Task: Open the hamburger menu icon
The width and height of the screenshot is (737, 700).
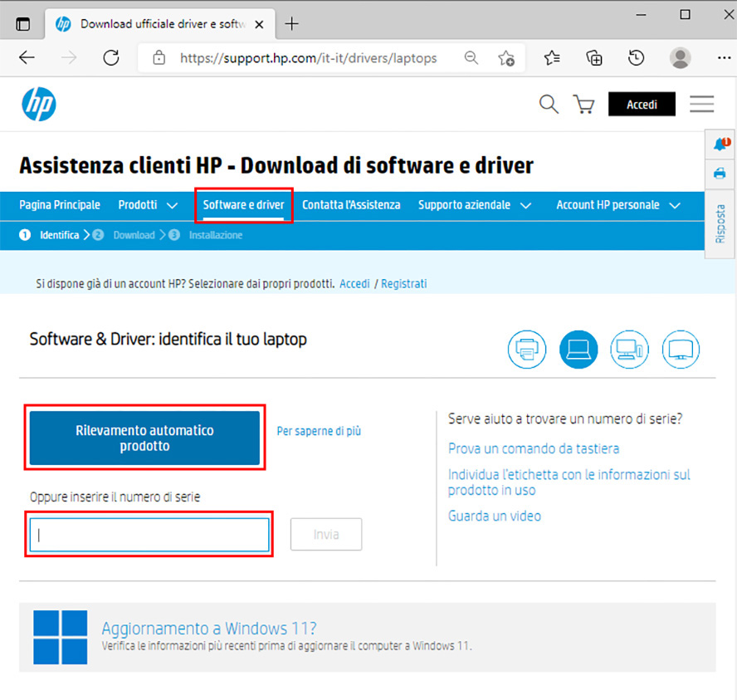Action: coord(701,105)
